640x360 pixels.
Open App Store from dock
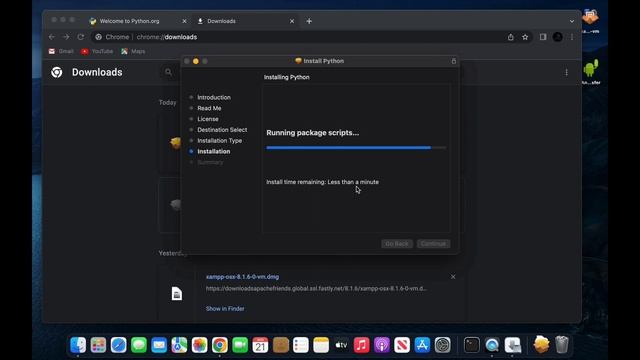422,345
